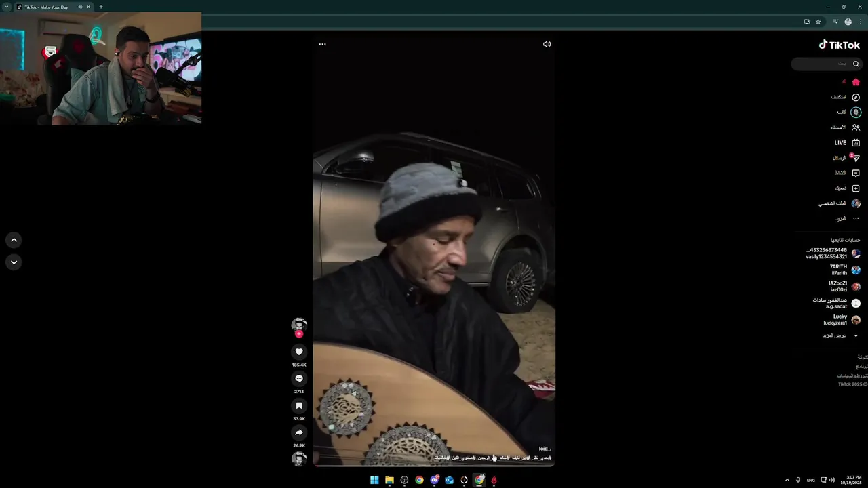868x488 pixels.
Task: Save video with the bookmark icon
Action: pyautogui.click(x=299, y=405)
